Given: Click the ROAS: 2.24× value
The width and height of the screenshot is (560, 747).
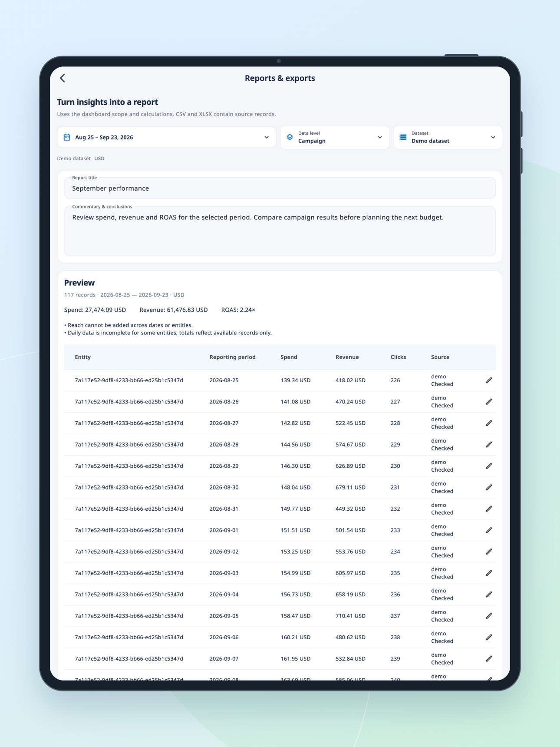Looking at the screenshot, I should [x=238, y=310].
